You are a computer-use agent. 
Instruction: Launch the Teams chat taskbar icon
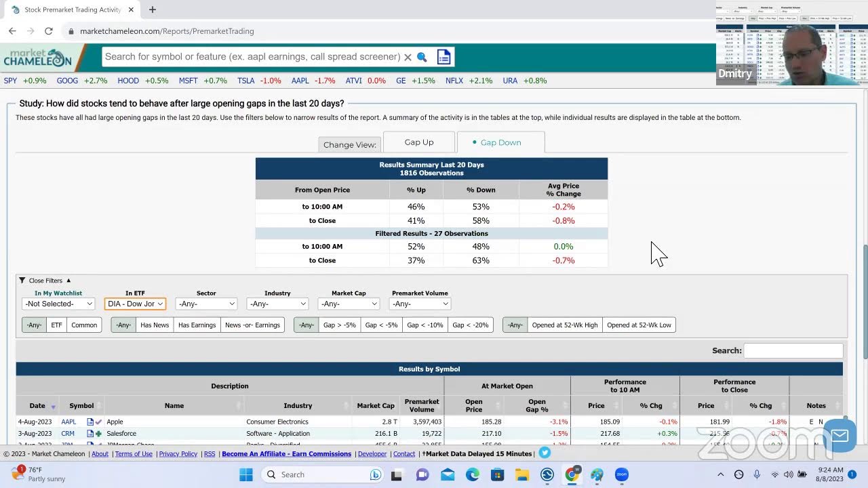click(422, 474)
